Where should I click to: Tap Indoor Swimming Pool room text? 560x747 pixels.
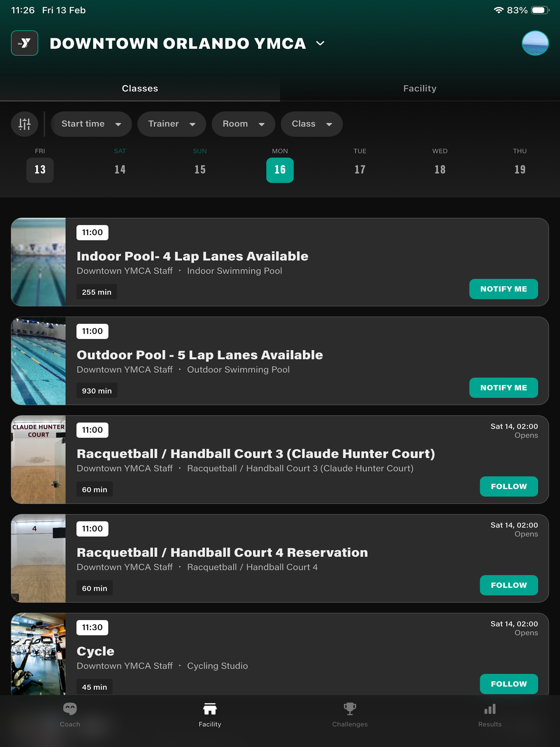click(x=235, y=271)
